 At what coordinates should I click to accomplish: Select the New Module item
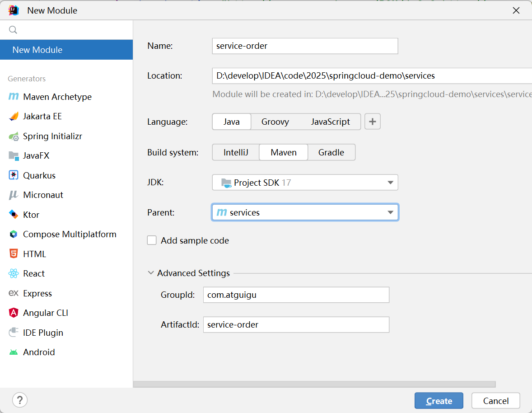[66, 50]
